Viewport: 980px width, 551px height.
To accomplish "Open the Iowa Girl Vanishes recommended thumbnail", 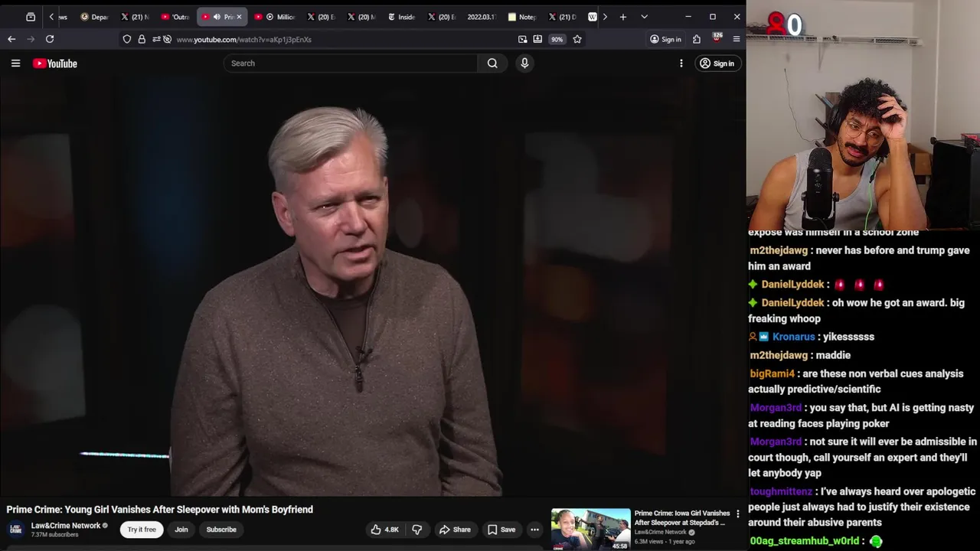I will (590, 530).
